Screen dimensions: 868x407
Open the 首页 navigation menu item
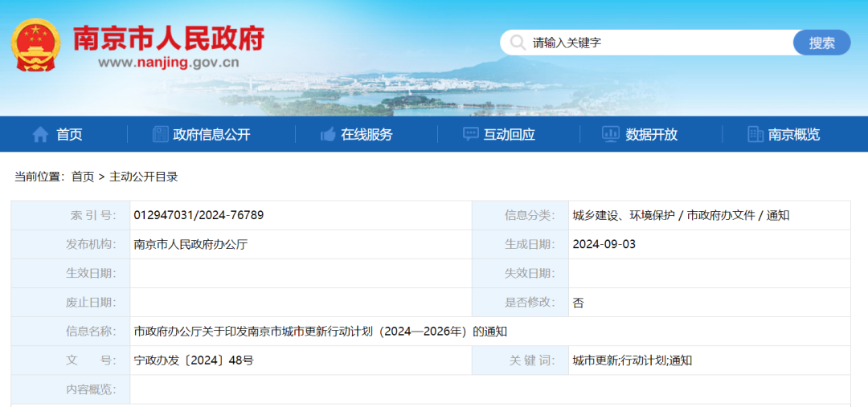click(69, 134)
